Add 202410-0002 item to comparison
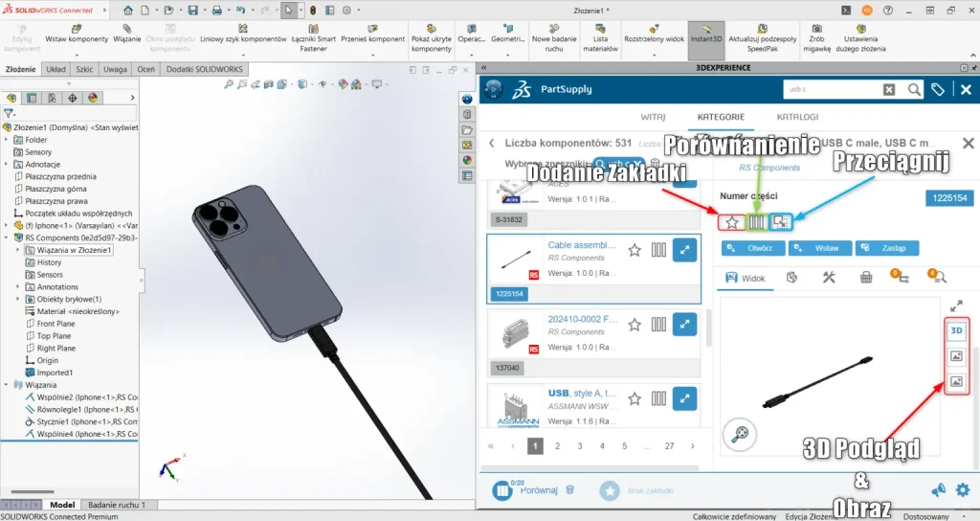The image size is (980, 521). 658,325
